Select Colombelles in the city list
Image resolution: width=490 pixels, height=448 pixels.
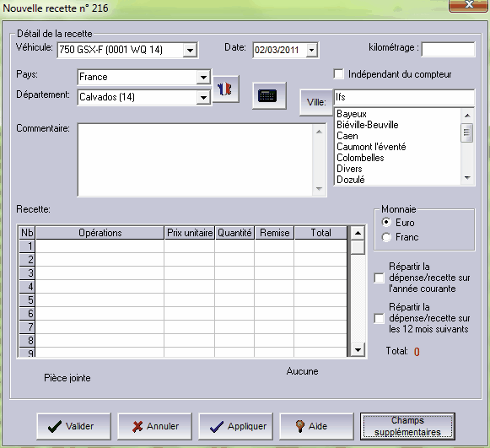[360, 158]
